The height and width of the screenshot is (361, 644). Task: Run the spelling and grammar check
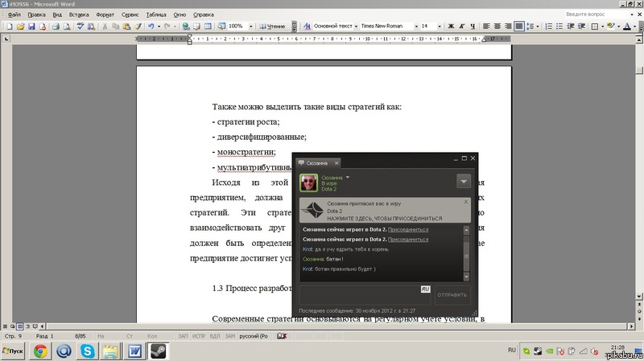tap(80, 27)
